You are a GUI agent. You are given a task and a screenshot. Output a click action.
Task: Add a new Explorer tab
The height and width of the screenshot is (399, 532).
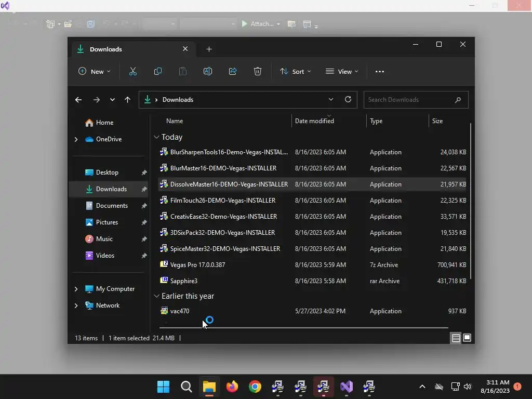209,49
